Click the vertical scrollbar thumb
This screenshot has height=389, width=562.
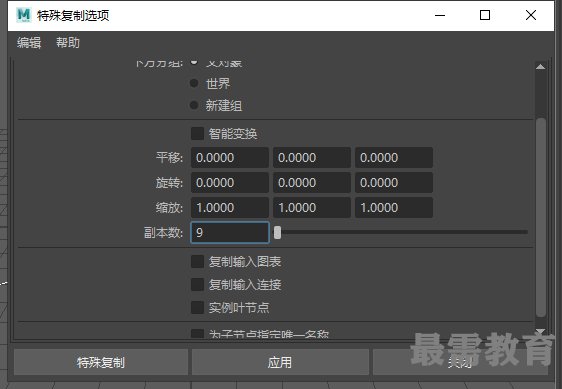click(x=540, y=217)
